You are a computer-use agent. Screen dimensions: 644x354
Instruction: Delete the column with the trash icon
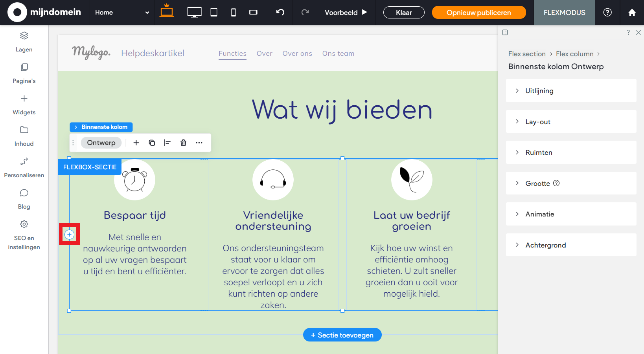[183, 143]
